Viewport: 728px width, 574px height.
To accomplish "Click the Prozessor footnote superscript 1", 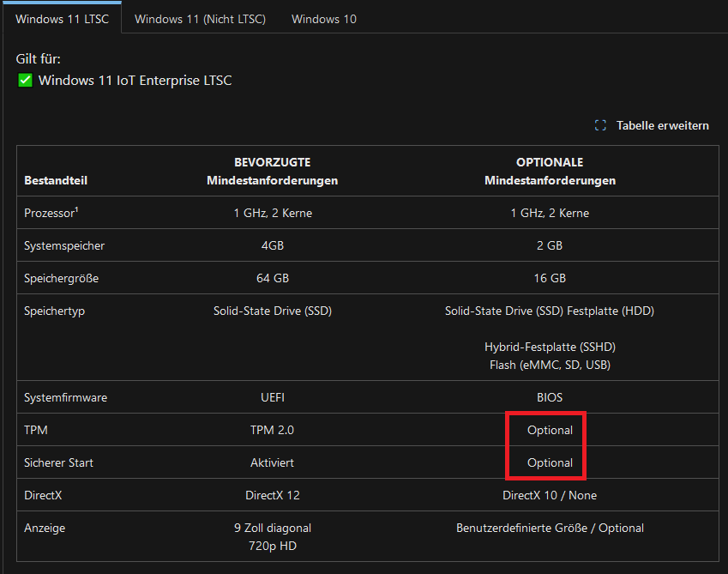I will tap(76, 209).
